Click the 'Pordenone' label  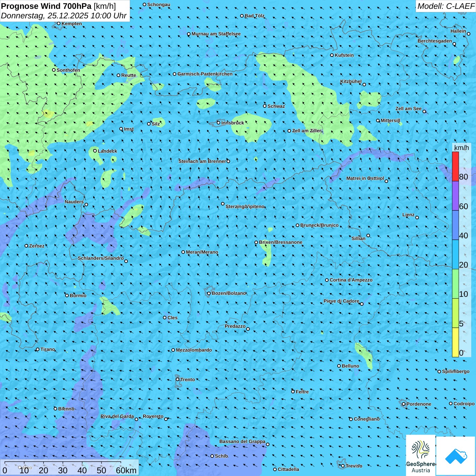(419, 404)
